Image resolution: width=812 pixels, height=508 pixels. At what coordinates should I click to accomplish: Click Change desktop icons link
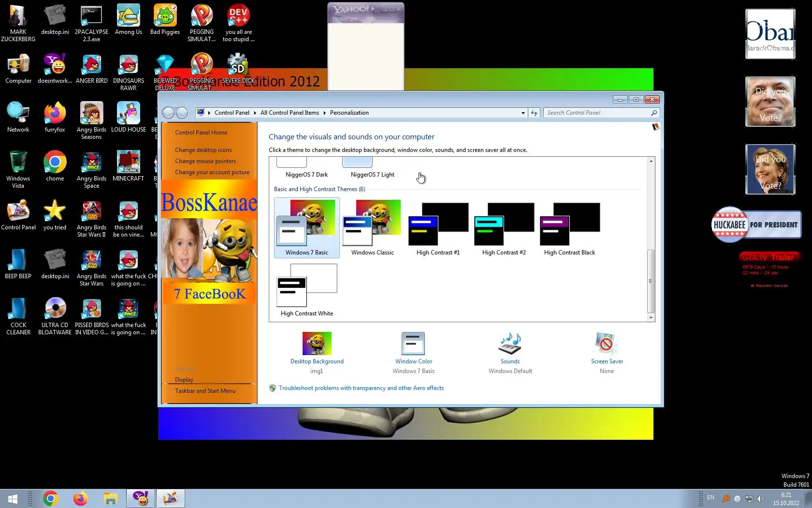(203, 150)
